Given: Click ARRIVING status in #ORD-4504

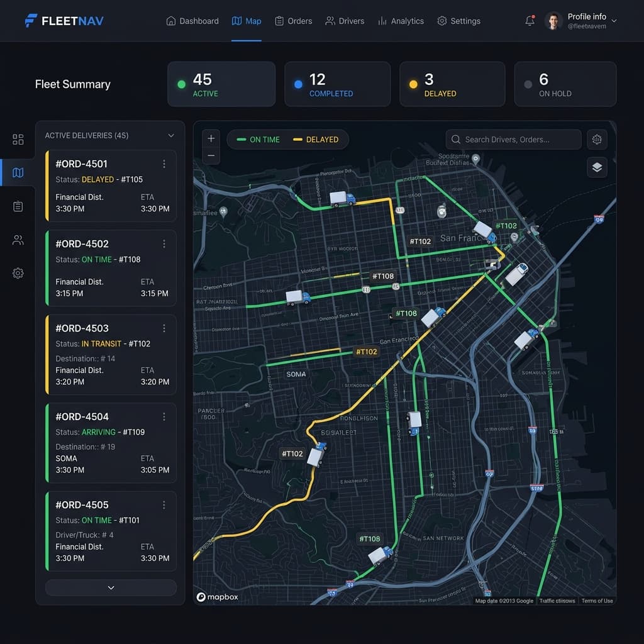Looking at the screenshot, I should click(x=99, y=432).
